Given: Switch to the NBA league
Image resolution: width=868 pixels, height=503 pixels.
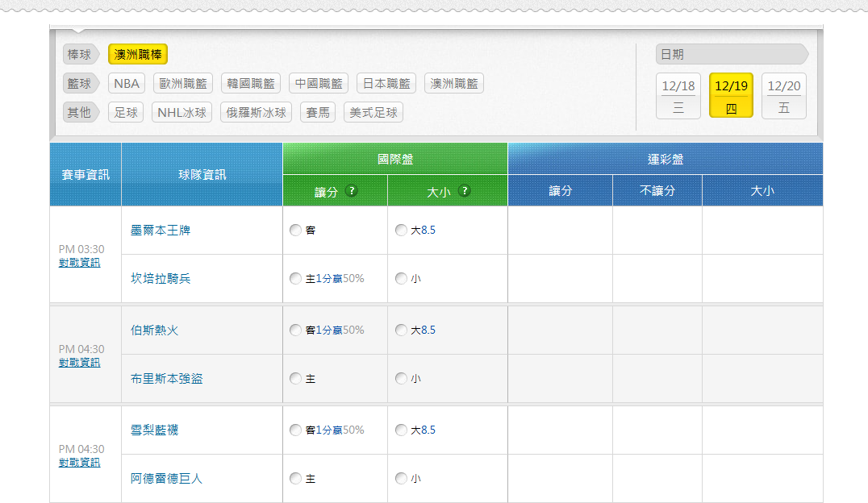Looking at the screenshot, I should 126,84.
